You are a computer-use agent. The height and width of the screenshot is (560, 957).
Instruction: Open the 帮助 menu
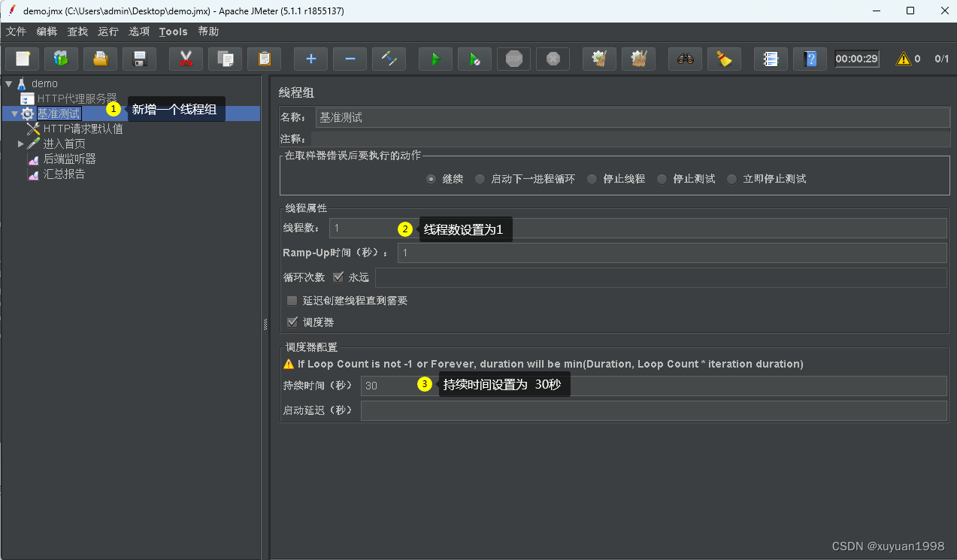click(x=208, y=32)
